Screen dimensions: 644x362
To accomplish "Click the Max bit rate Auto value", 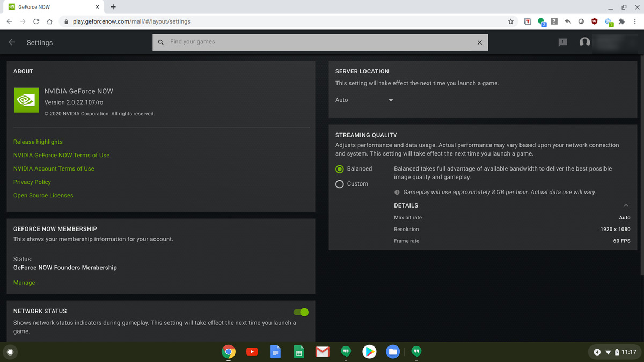I will (625, 218).
